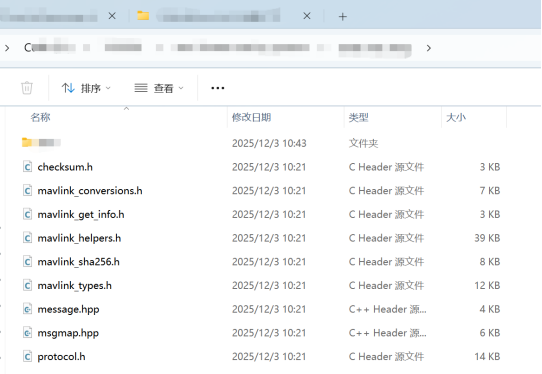Close the second tab with folder icon

tap(307, 16)
